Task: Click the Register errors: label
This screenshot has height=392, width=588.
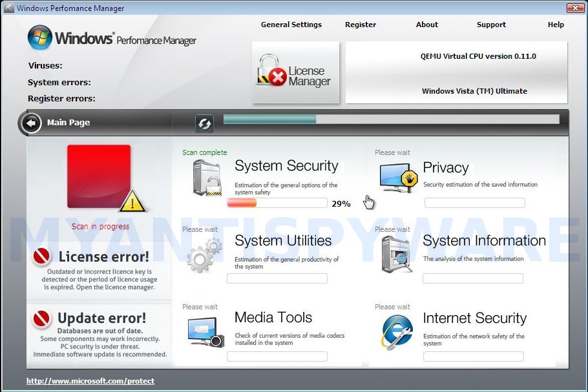Action: (61, 99)
